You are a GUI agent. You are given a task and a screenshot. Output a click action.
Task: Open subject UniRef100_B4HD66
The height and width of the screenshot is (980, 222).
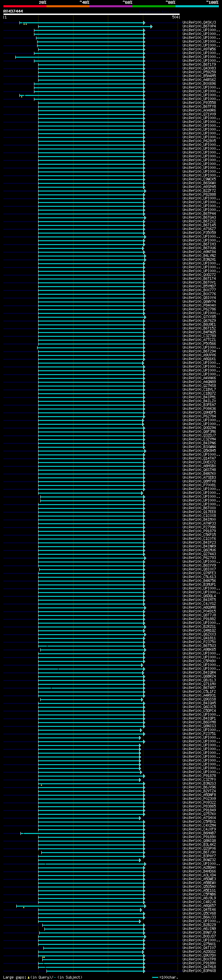pos(199,872)
